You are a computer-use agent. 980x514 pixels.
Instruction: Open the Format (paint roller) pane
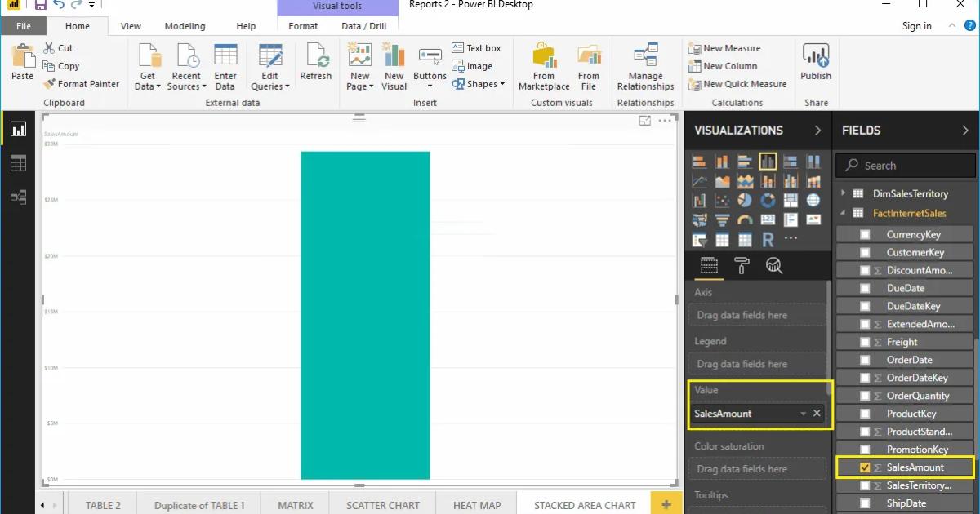[x=741, y=265]
